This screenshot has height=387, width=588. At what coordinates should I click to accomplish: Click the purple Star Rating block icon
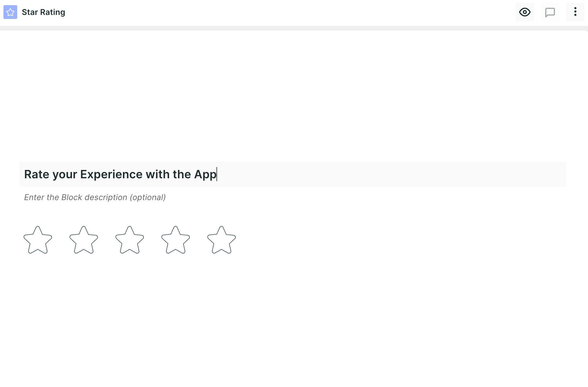click(10, 12)
